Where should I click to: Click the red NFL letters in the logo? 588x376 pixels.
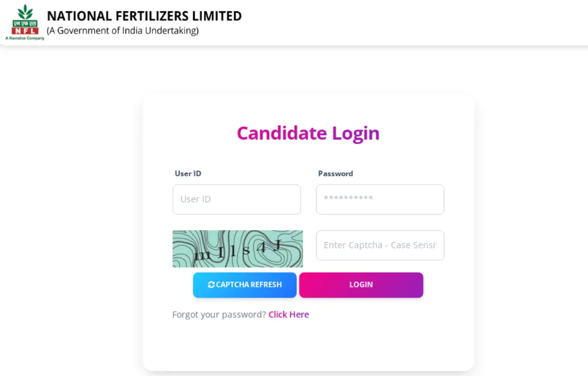point(25,30)
